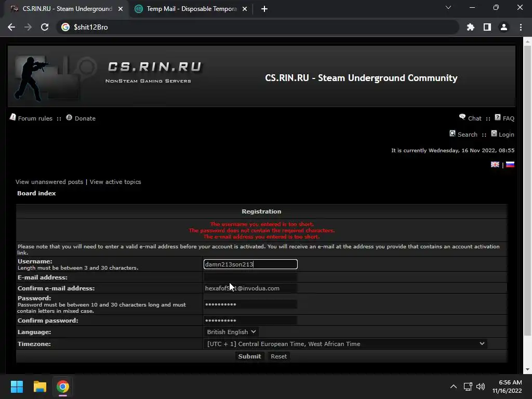Open the Donate link

85,118
